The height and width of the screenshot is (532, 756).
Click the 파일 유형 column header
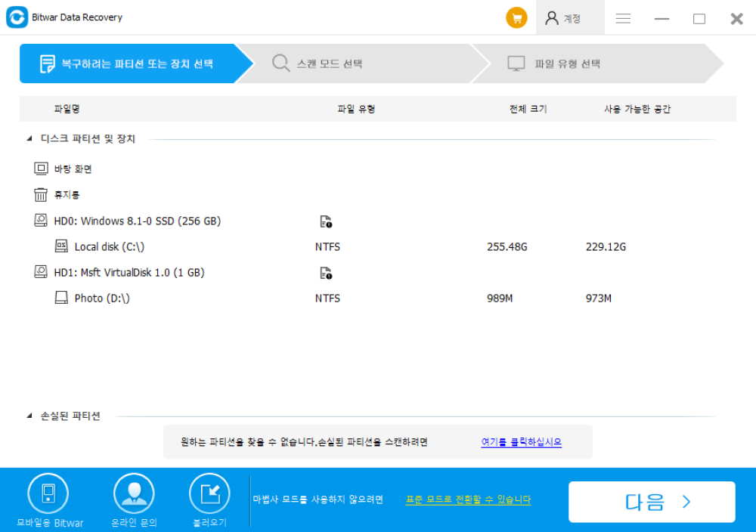pos(356,109)
